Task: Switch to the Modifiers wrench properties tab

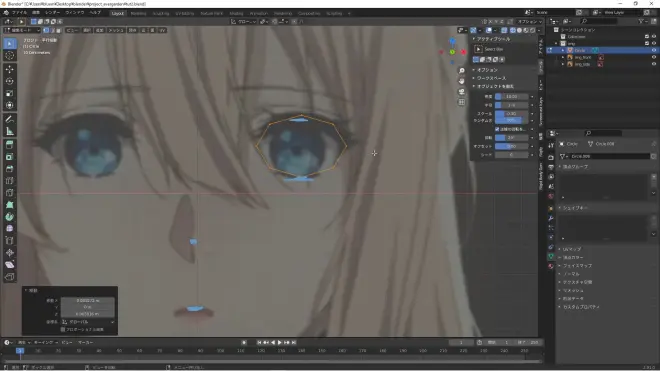Action: pos(551,218)
